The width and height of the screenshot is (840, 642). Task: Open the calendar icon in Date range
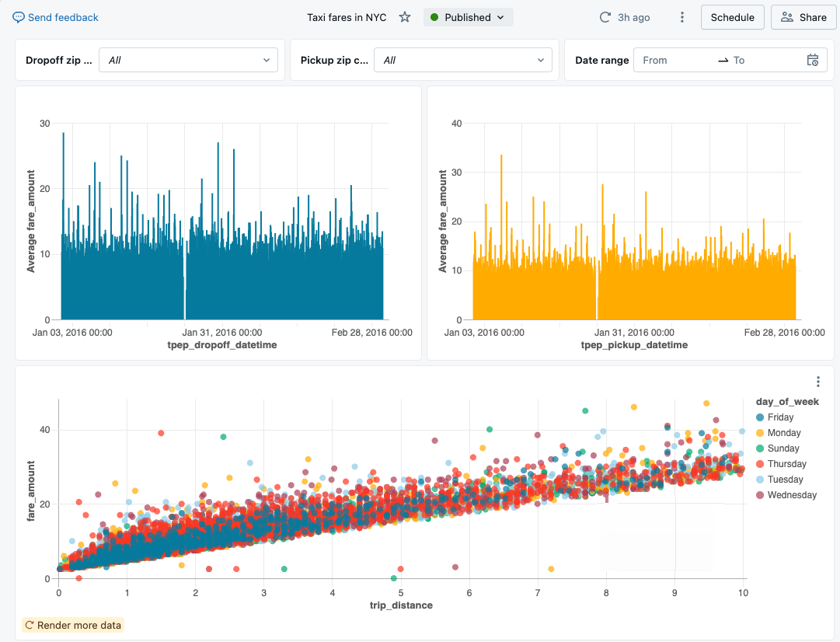(x=812, y=60)
